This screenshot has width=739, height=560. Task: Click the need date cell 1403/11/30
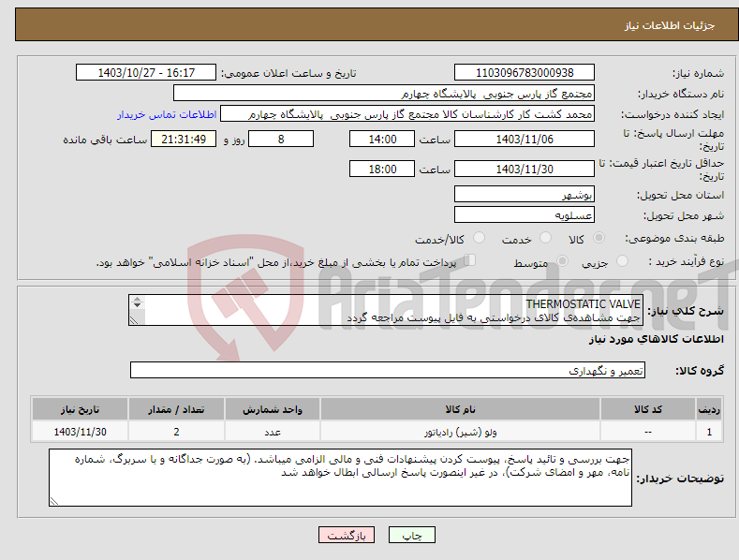[81, 432]
